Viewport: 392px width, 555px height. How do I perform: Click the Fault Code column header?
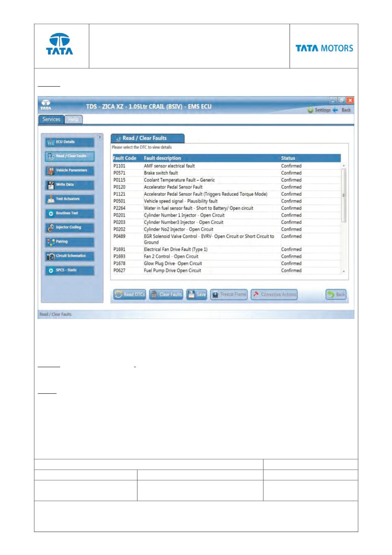(125, 158)
